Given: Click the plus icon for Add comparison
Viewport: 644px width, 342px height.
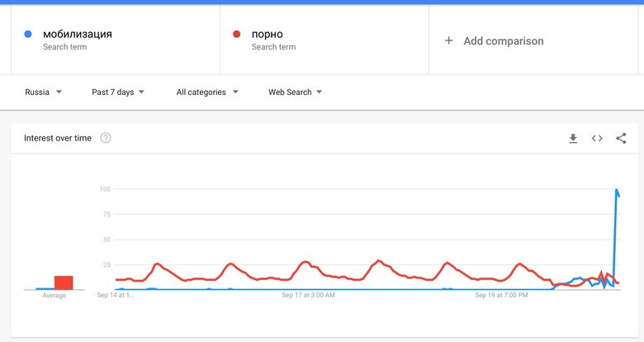Looking at the screenshot, I should (x=449, y=40).
